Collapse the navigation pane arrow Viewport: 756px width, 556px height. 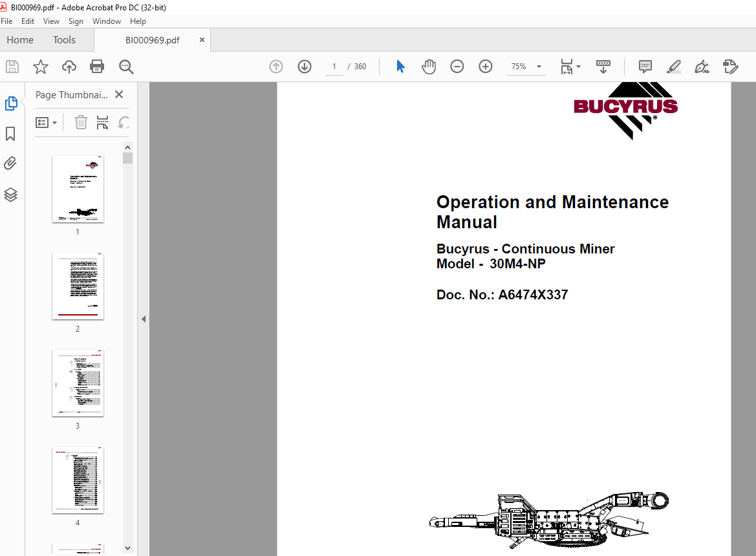pos(144,319)
